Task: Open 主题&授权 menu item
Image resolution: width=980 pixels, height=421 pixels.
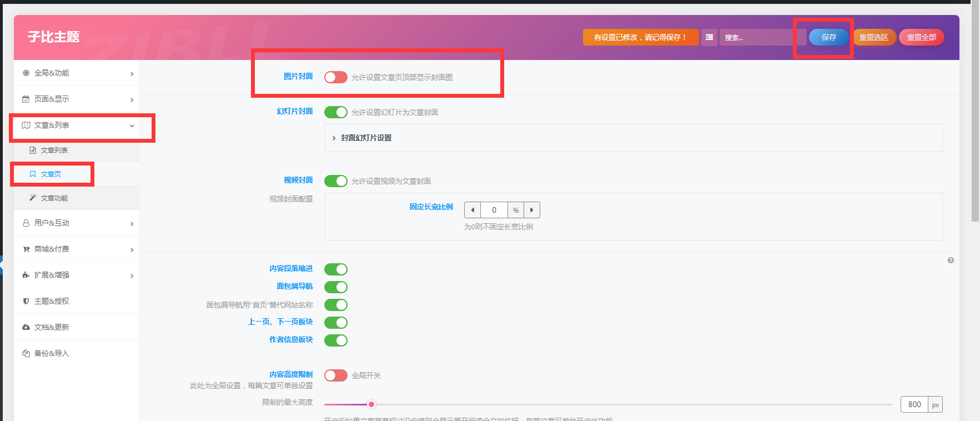Action: (x=76, y=301)
